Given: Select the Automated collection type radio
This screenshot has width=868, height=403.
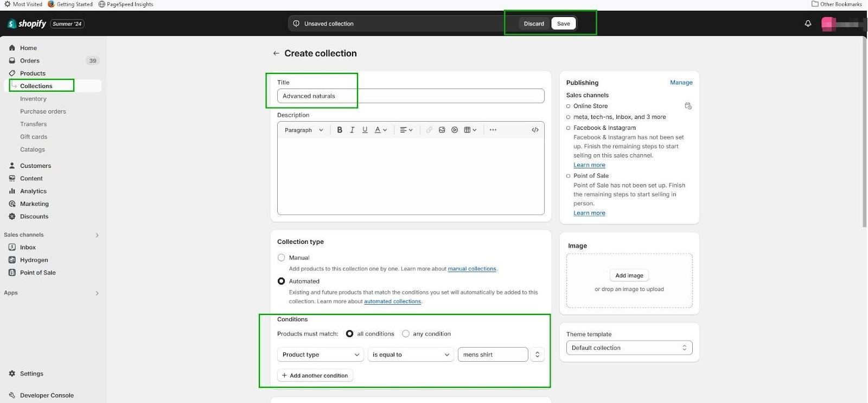Looking at the screenshot, I should 281,281.
